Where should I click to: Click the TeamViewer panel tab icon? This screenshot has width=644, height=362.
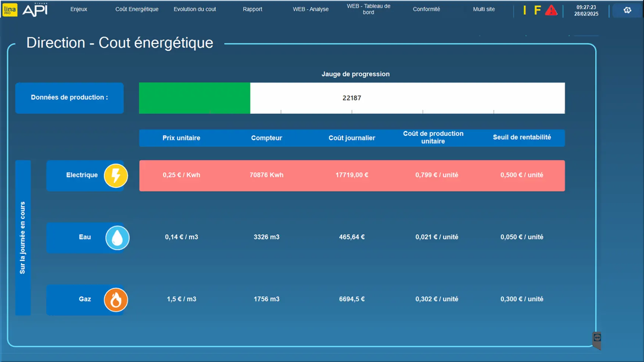(x=597, y=338)
